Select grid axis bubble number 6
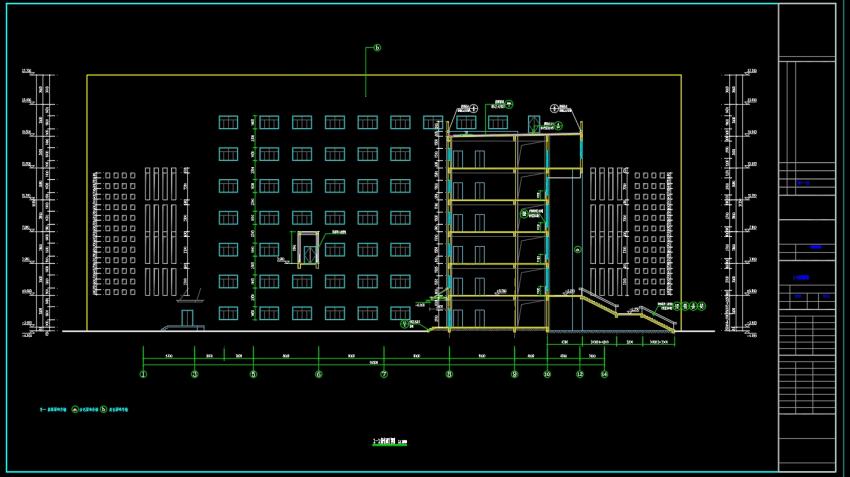Screen dimensions: 850x477 (319, 374)
